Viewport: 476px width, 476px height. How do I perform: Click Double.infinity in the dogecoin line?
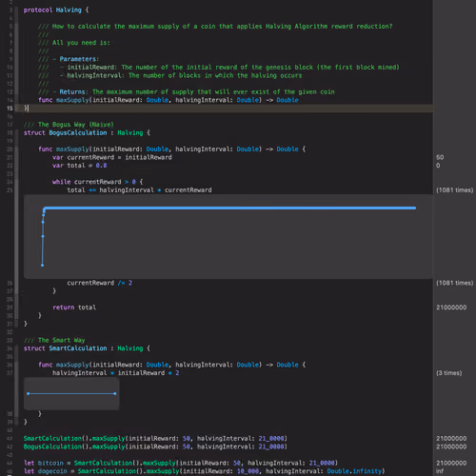[x=354, y=471]
